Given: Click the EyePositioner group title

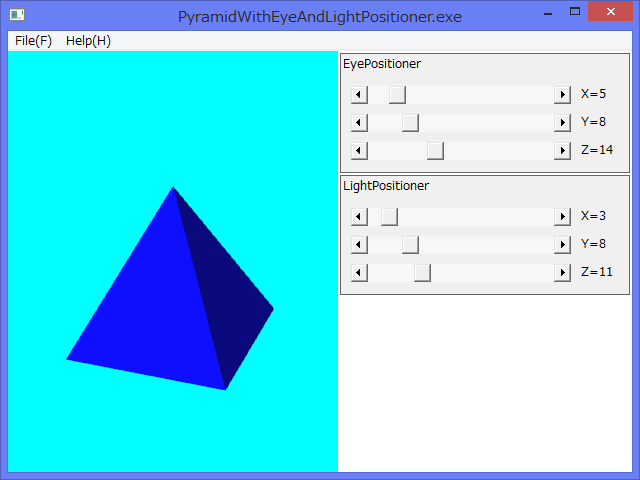Looking at the screenshot, I should click(382, 64).
